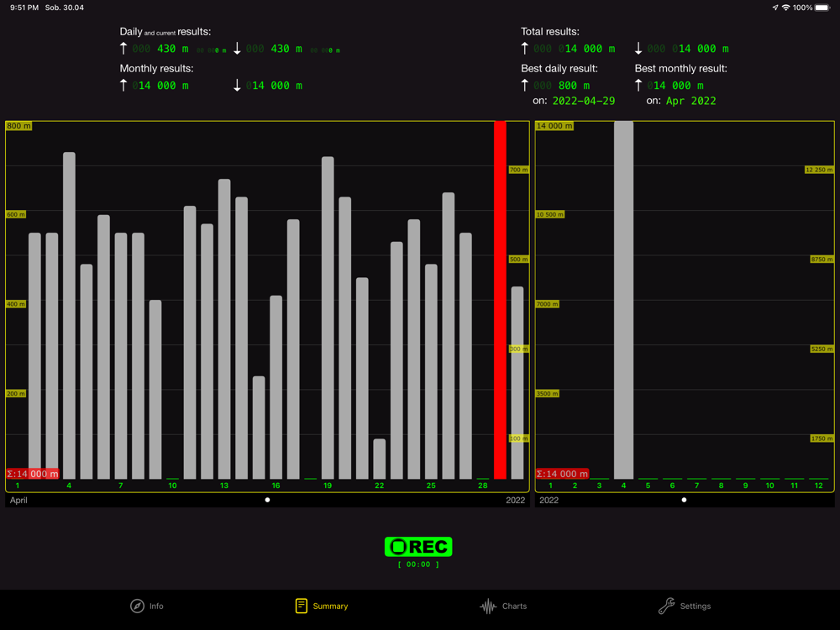Tap the 600 m gridline label
This screenshot has height=630, width=840.
coord(16,214)
